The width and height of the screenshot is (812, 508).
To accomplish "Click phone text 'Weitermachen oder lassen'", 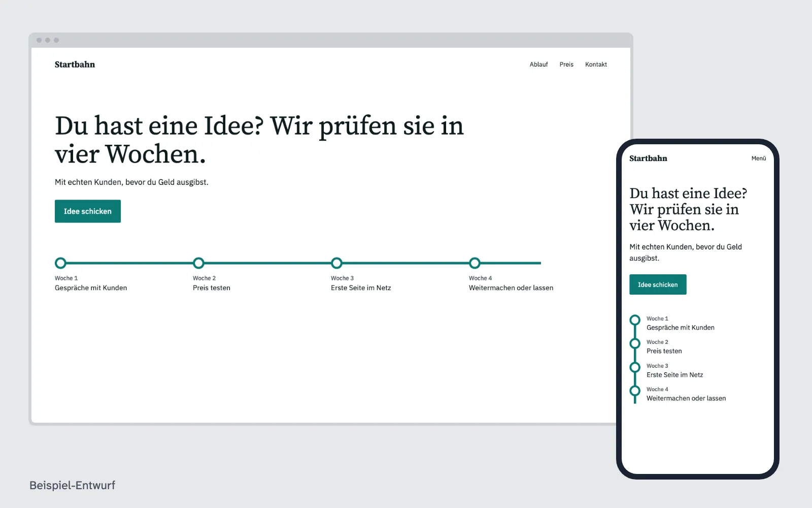I will pyautogui.click(x=686, y=398).
